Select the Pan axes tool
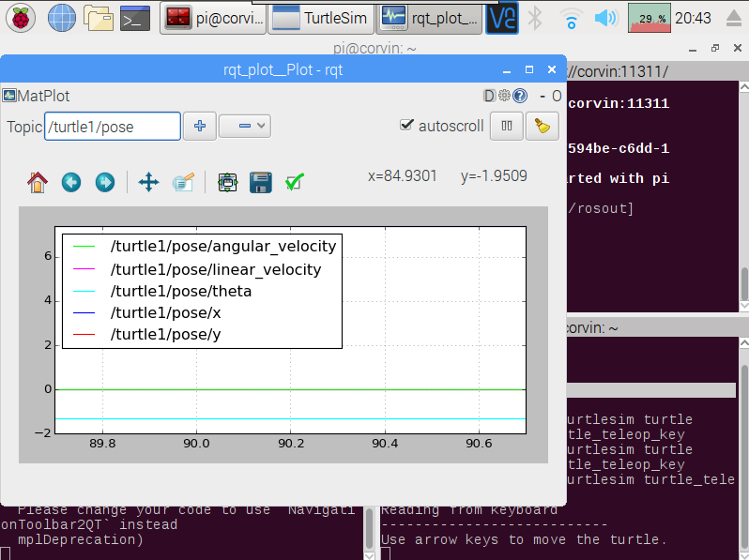 [x=148, y=182]
